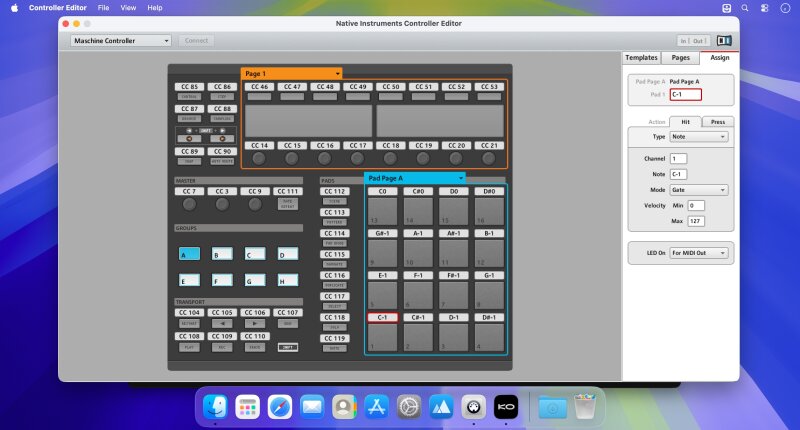Select the NOTE REPEAT button under CC 111
The width and height of the screenshot is (800, 430).
point(288,204)
